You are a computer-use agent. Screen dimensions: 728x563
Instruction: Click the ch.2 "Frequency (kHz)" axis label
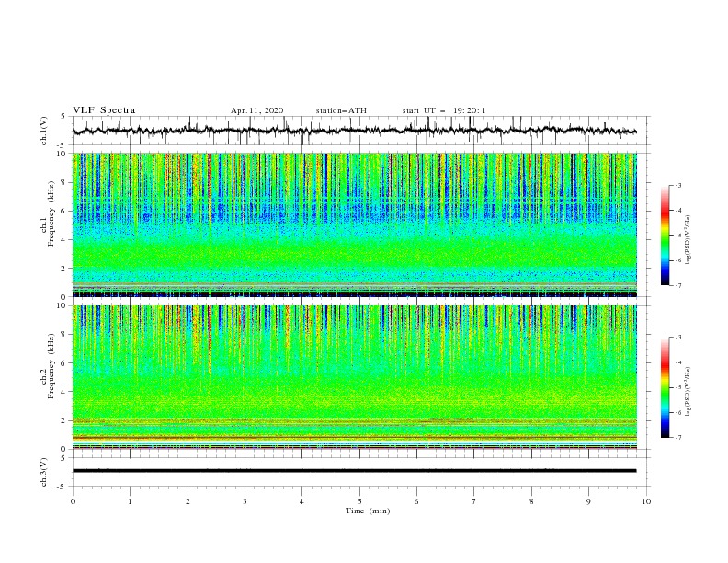(51, 365)
